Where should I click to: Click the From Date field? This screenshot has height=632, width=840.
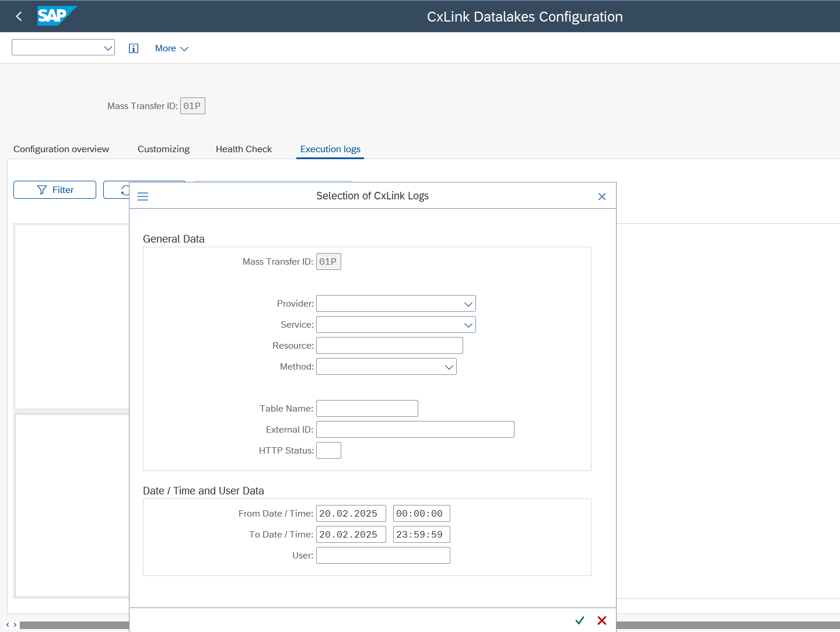(351, 514)
